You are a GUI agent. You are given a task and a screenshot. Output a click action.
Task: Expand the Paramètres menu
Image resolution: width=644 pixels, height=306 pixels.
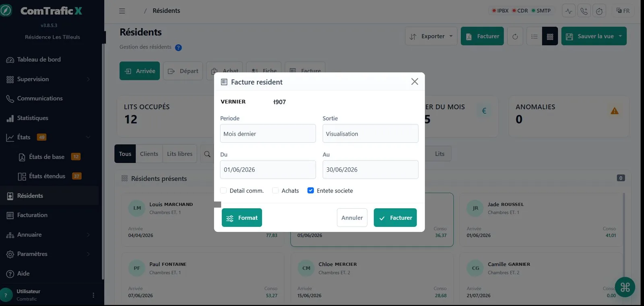click(49, 254)
